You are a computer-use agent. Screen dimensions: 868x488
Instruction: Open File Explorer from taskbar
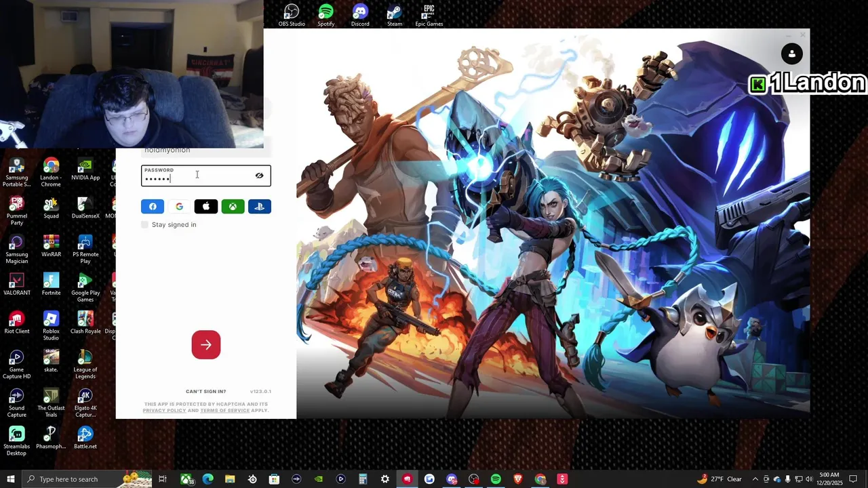tap(230, 479)
